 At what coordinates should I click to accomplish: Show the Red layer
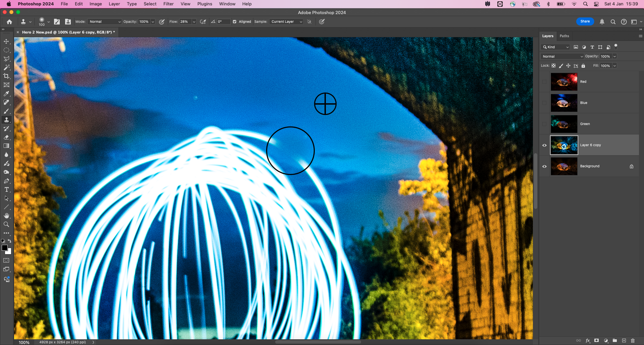pos(544,82)
